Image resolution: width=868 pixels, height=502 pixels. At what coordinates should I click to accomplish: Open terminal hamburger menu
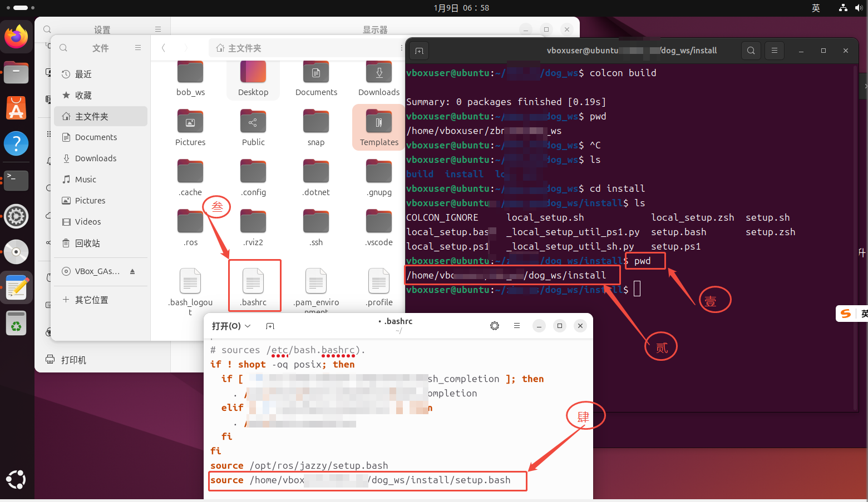[774, 51]
